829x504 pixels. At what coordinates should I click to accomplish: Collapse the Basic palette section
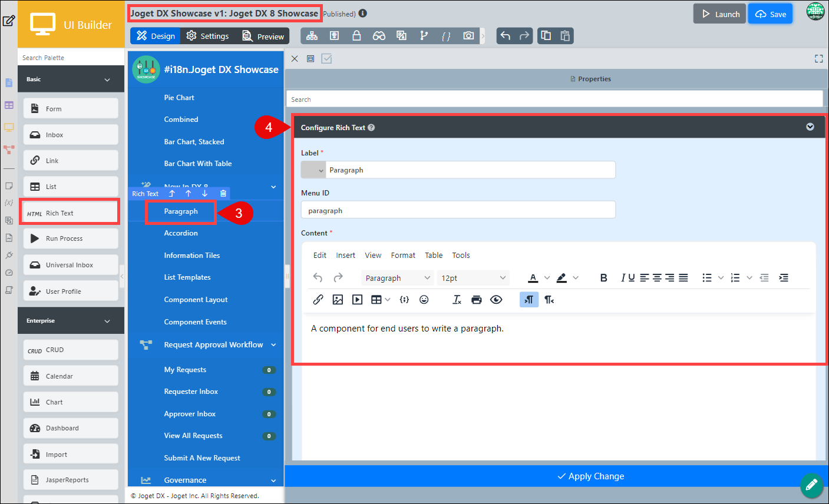[x=107, y=79]
